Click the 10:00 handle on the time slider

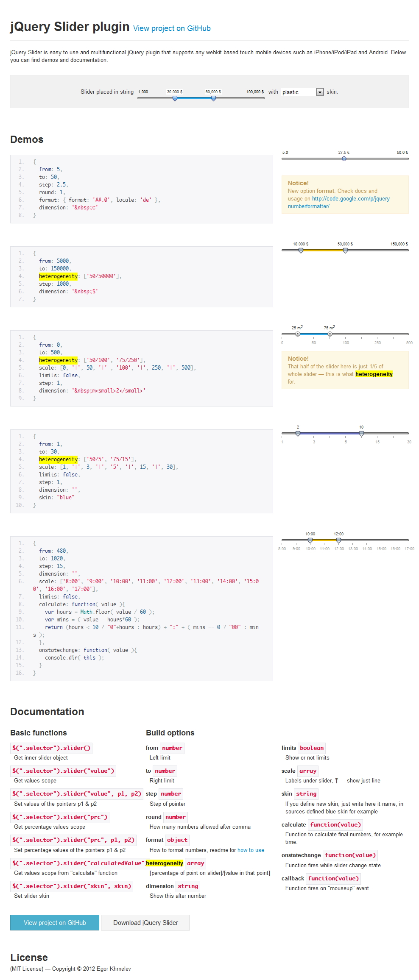coord(310,540)
